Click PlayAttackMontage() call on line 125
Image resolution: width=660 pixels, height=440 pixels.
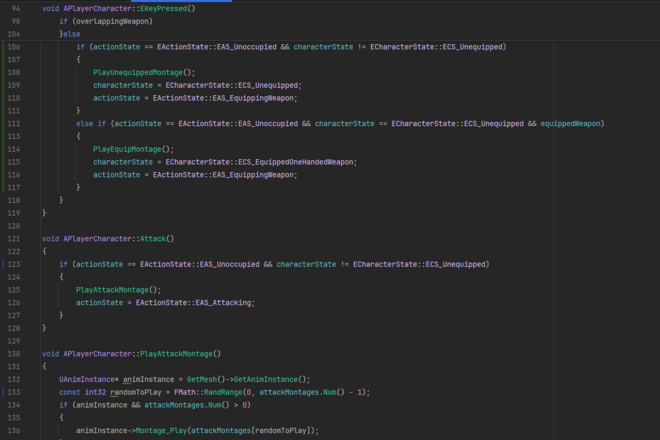pos(118,290)
